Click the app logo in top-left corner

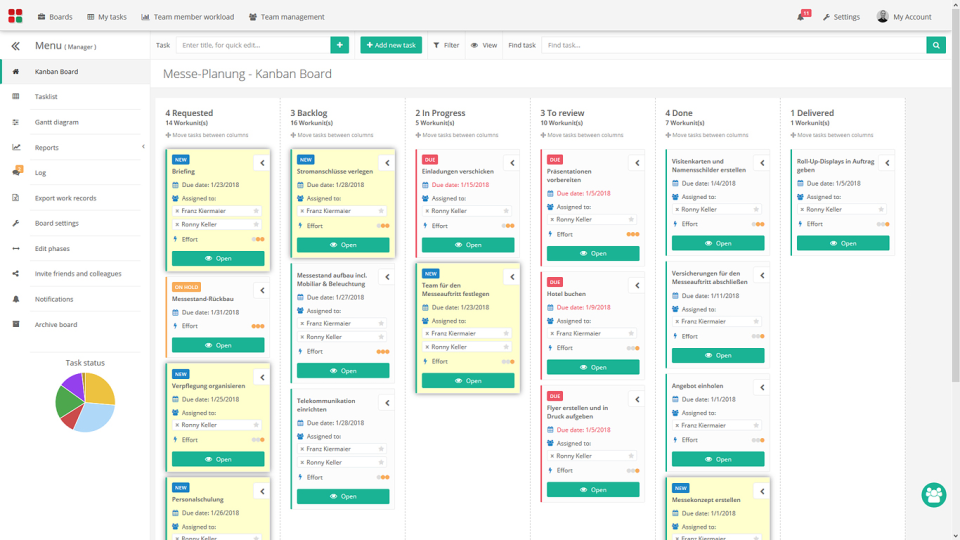pos(15,16)
